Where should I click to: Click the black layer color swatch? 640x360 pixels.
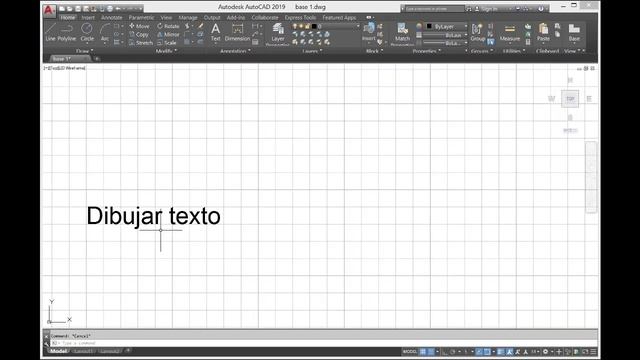coord(314,27)
